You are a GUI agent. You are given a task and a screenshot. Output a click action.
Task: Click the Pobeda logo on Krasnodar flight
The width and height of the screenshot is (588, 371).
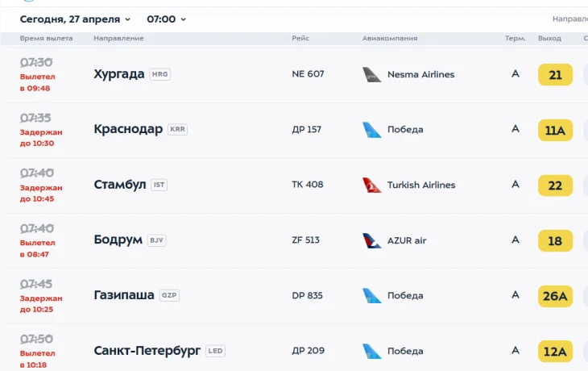(371, 130)
